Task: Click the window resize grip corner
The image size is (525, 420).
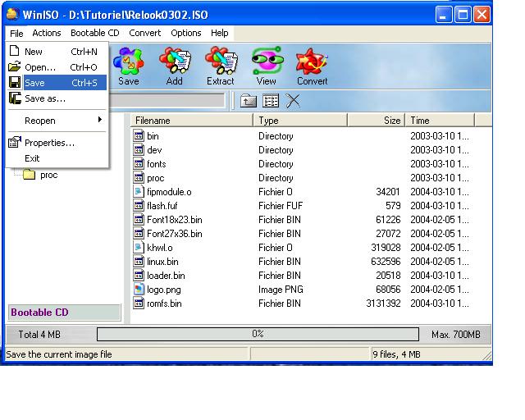Action: 486,355
